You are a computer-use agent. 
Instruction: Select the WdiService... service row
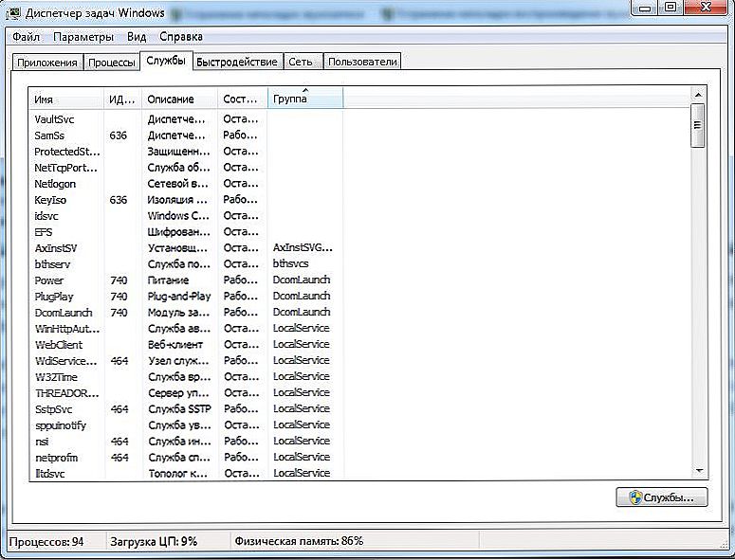[x=186, y=361]
